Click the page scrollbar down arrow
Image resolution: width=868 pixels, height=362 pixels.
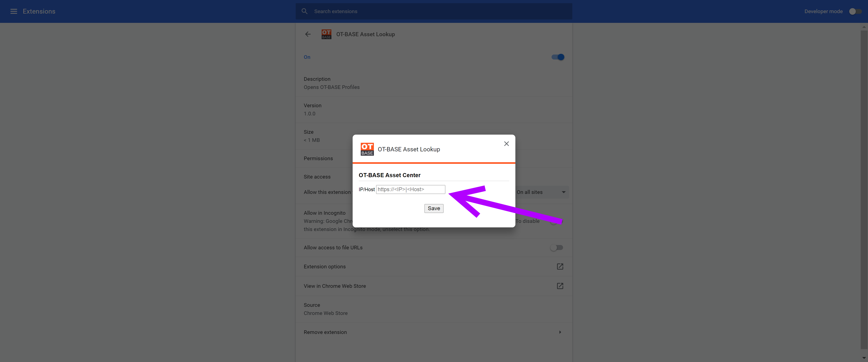click(x=864, y=358)
